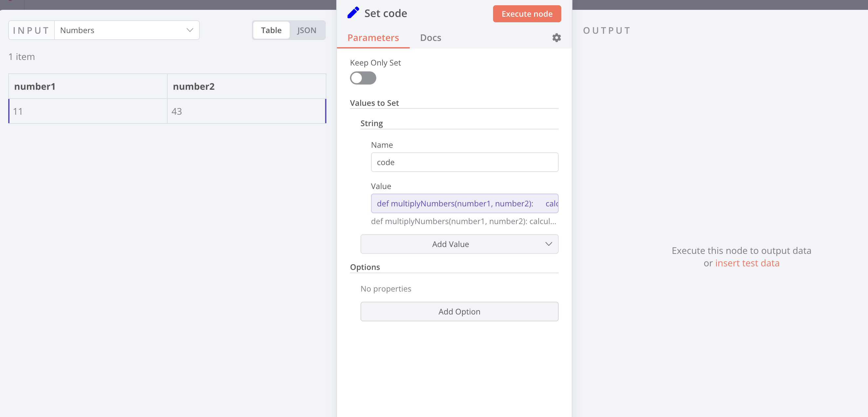Open node settings gear icon
Image resolution: width=868 pixels, height=417 pixels.
pos(556,38)
